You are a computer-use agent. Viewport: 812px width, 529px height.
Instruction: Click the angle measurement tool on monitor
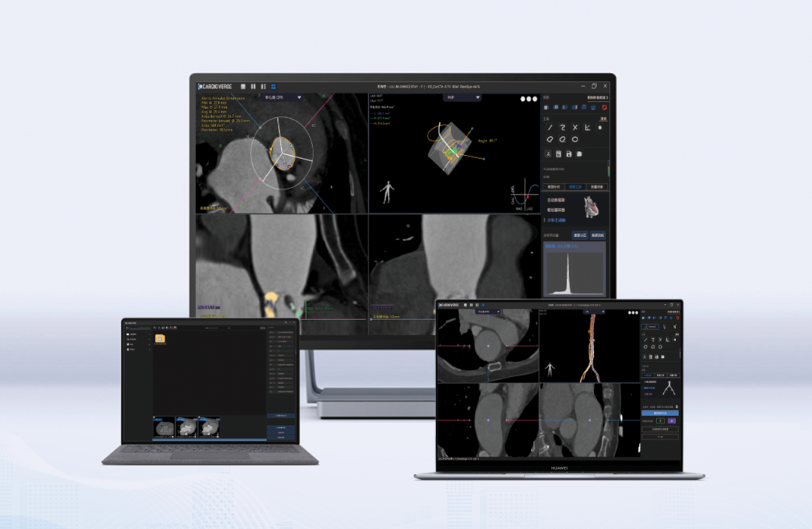587,127
